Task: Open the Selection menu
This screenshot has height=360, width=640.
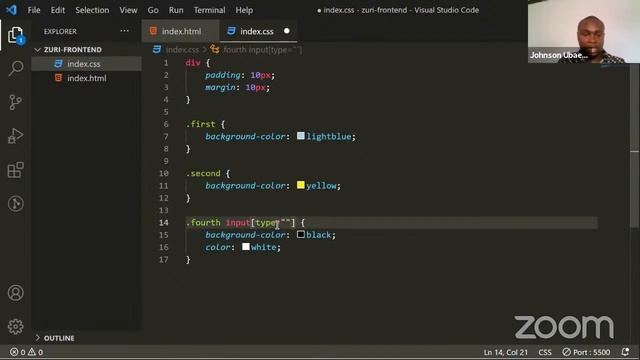Action: click(92, 10)
